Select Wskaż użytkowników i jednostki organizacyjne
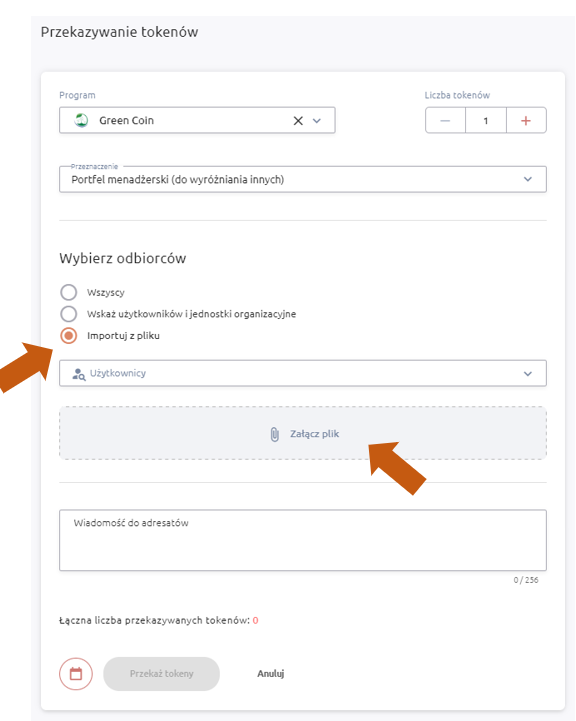 pyautogui.click(x=68, y=314)
